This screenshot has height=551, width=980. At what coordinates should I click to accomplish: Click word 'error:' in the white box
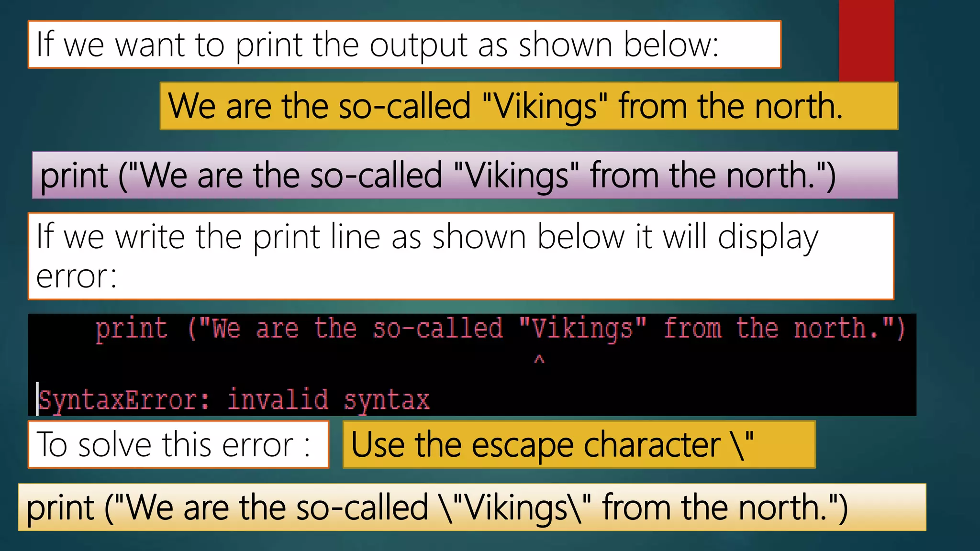pos(77,277)
